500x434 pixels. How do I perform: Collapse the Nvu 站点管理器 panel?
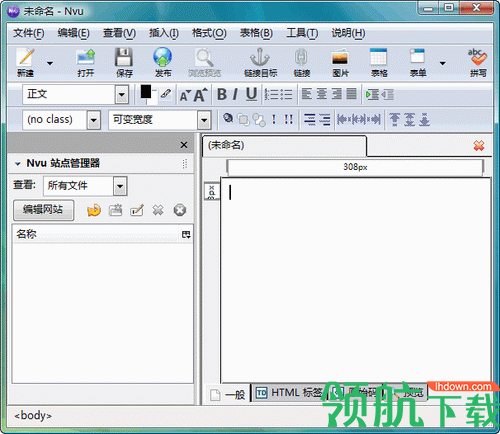18,164
